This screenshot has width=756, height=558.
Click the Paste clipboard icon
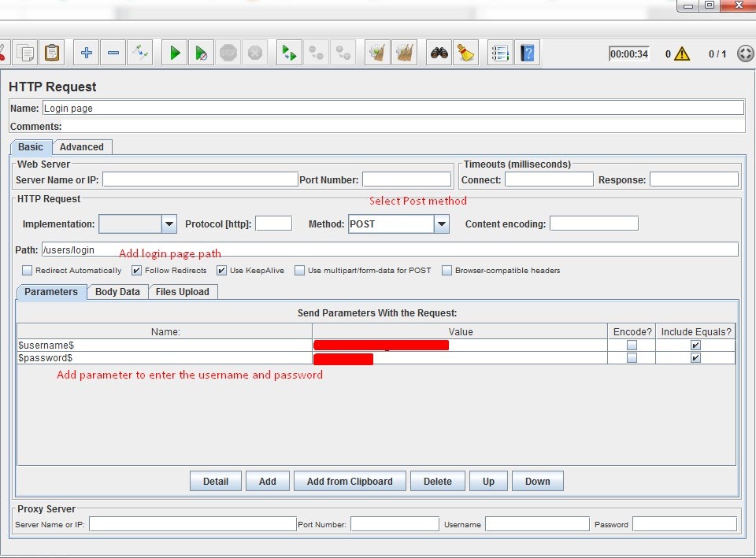[x=52, y=53]
